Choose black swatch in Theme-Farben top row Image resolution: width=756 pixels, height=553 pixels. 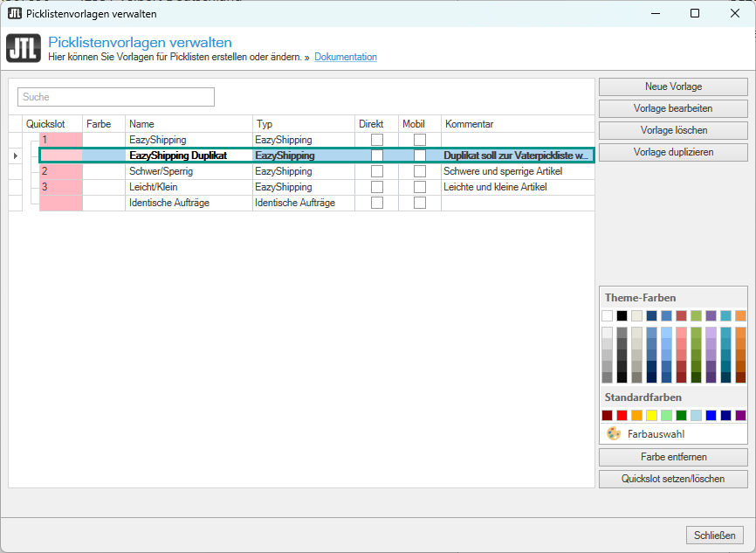(x=622, y=315)
